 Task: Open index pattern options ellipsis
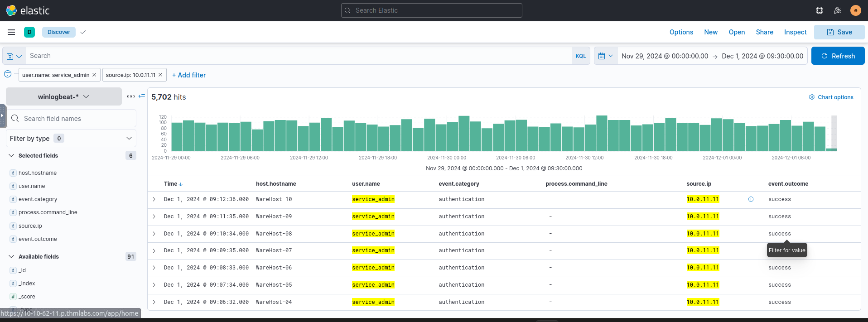pyautogui.click(x=131, y=96)
